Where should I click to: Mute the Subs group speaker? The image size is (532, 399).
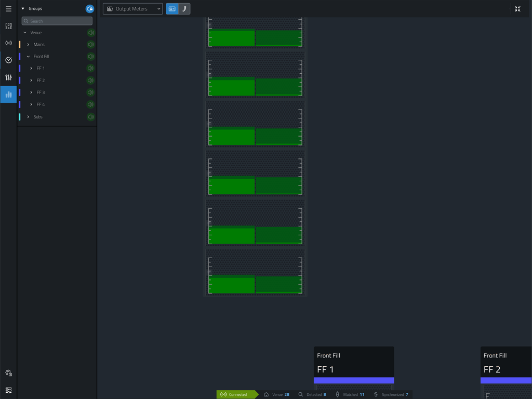pos(91,117)
